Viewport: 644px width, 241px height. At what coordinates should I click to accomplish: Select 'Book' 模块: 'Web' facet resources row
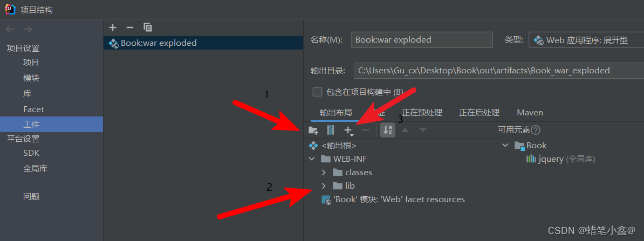pyautogui.click(x=399, y=199)
